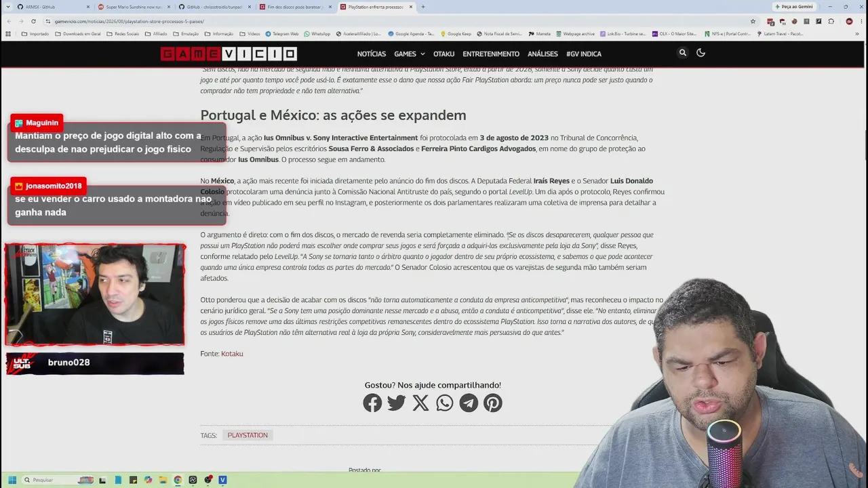Toggle dark mode with the moon icon
The width and height of the screenshot is (868, 488).
701,53
